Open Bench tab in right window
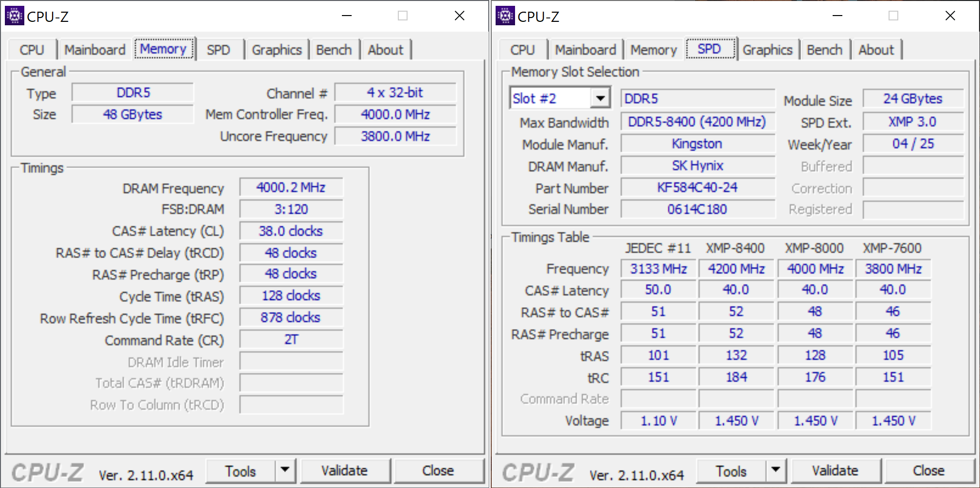Screen dimensions: 980x488 click(x=824, y=50)
